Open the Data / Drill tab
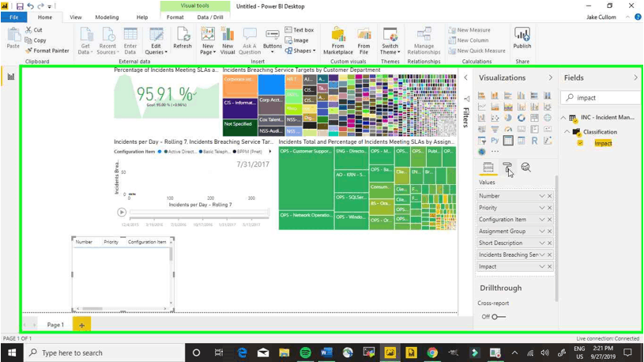The width and height of the screenshot is (644, 362). tap(210, 17)
